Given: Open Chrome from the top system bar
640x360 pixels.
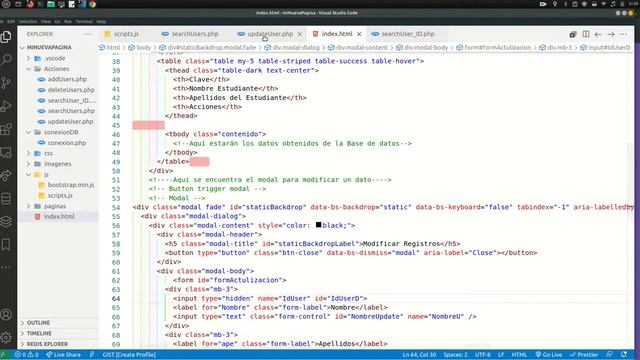Looking at the screenshot, I should (93, 4).
